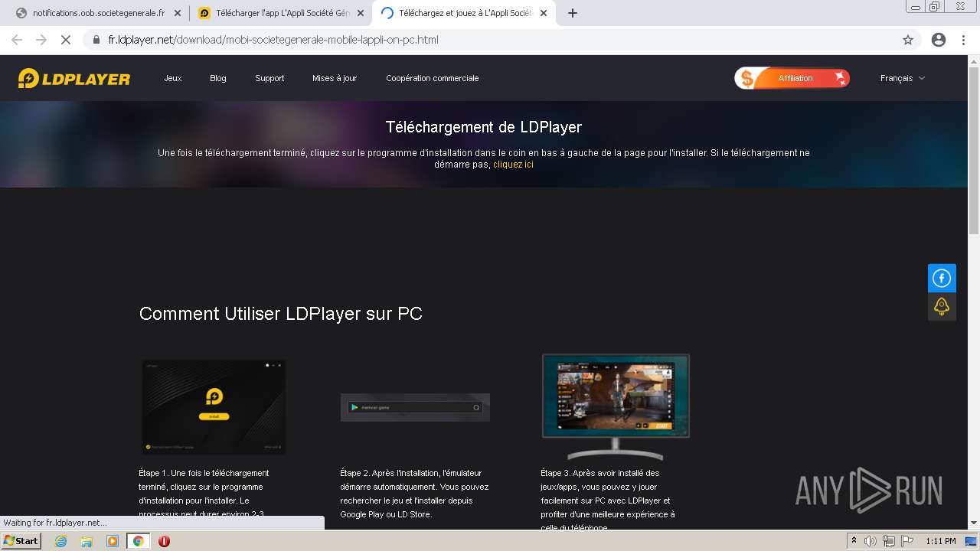Stop loading the page
Viewport: 980px width, 551px height.
pos(66,40)
